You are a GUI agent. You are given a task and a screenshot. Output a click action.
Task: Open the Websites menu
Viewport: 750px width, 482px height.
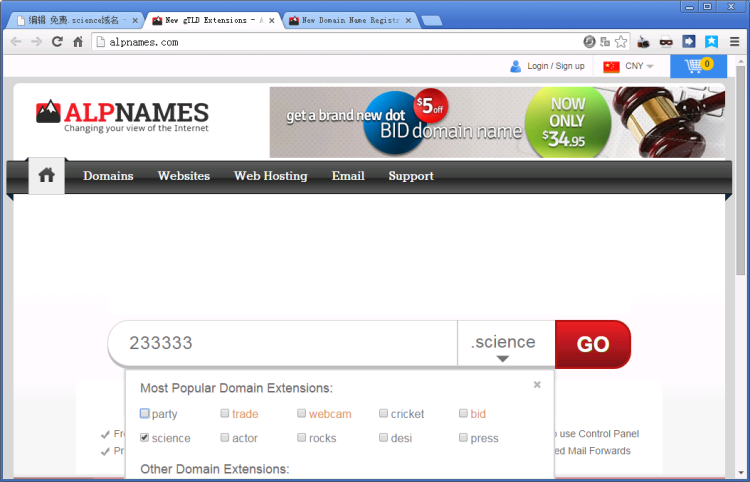[184, 176]
